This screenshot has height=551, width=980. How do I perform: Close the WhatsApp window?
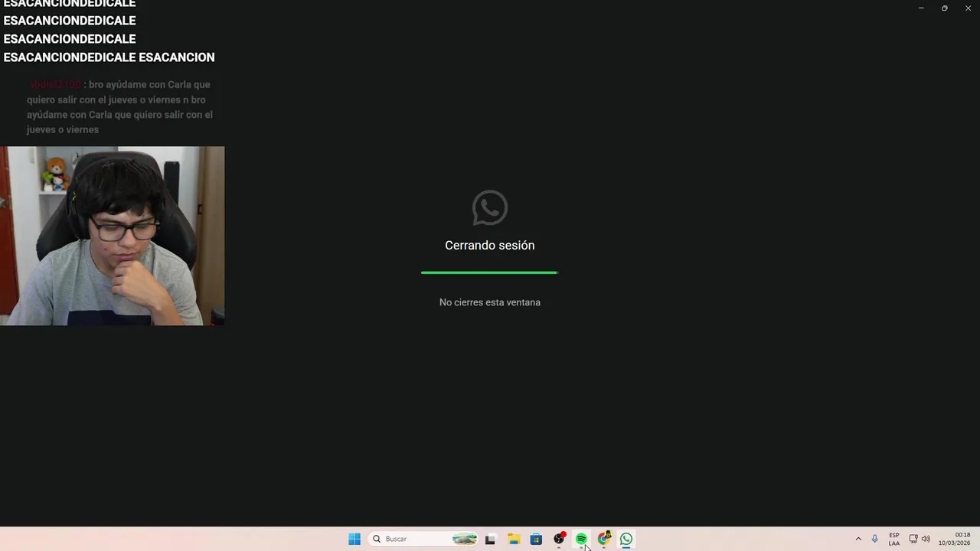[968, 8]
